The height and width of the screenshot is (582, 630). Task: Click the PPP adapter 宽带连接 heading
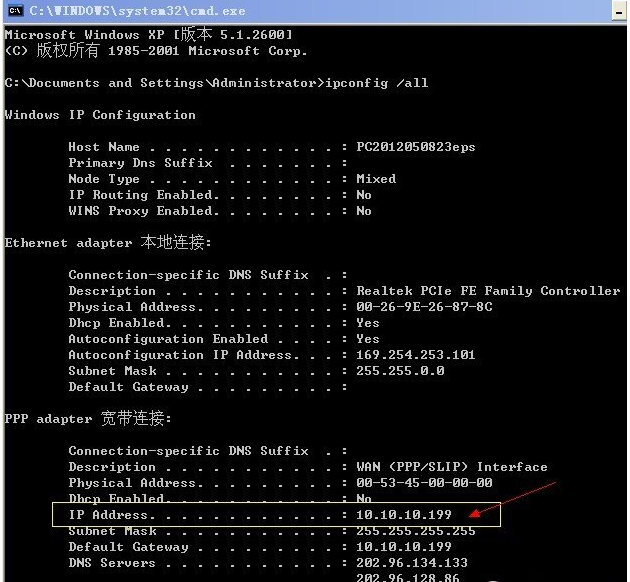pos(88,419)
